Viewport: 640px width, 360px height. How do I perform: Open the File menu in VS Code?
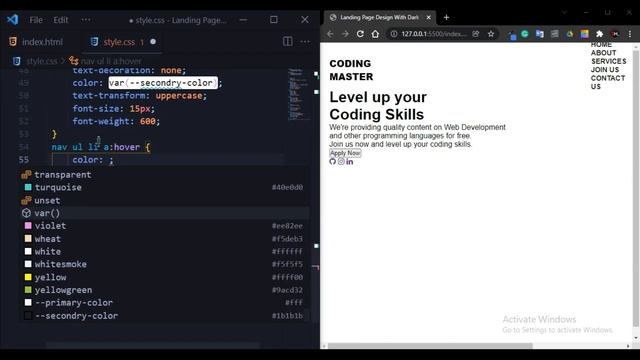pos(36,20)
